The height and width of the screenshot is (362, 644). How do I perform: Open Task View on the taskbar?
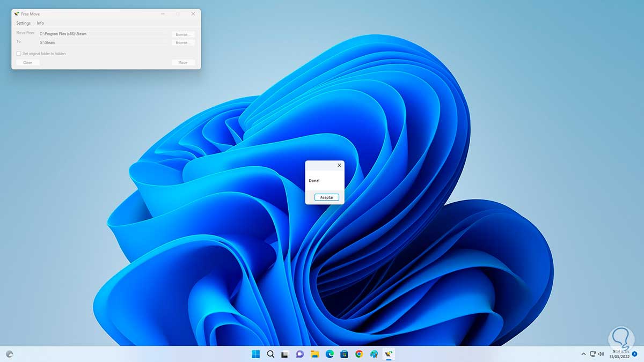click(285, 354)
